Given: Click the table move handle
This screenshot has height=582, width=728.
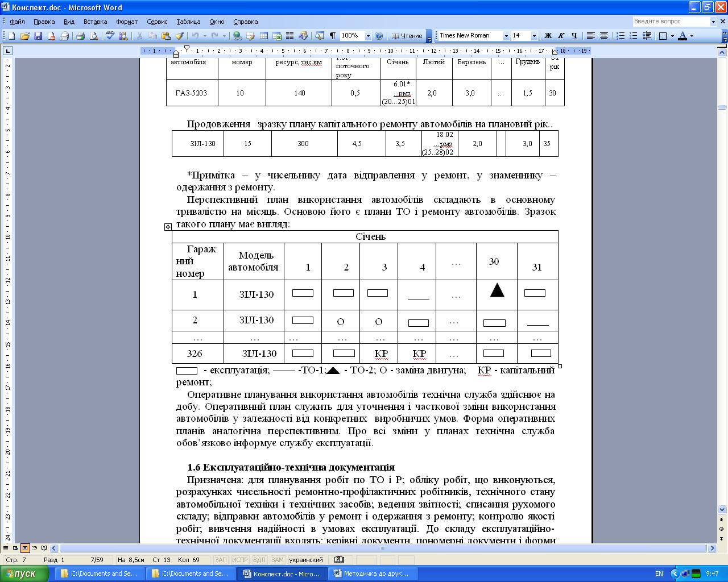Looking at the screenshot, I should click(168, 227).
